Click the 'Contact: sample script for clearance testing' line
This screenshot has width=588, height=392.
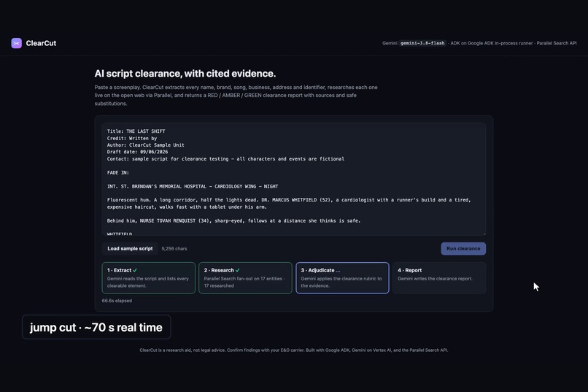click(x=225, y=159)
